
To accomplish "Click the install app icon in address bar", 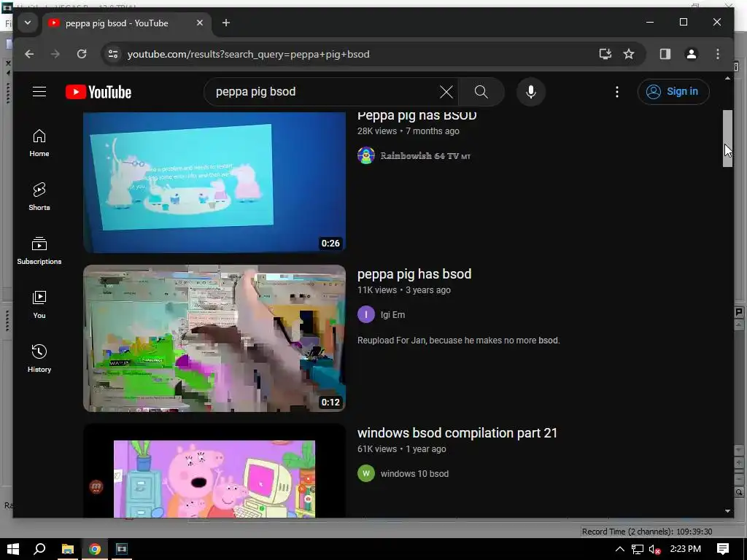I will pos(605,54).
